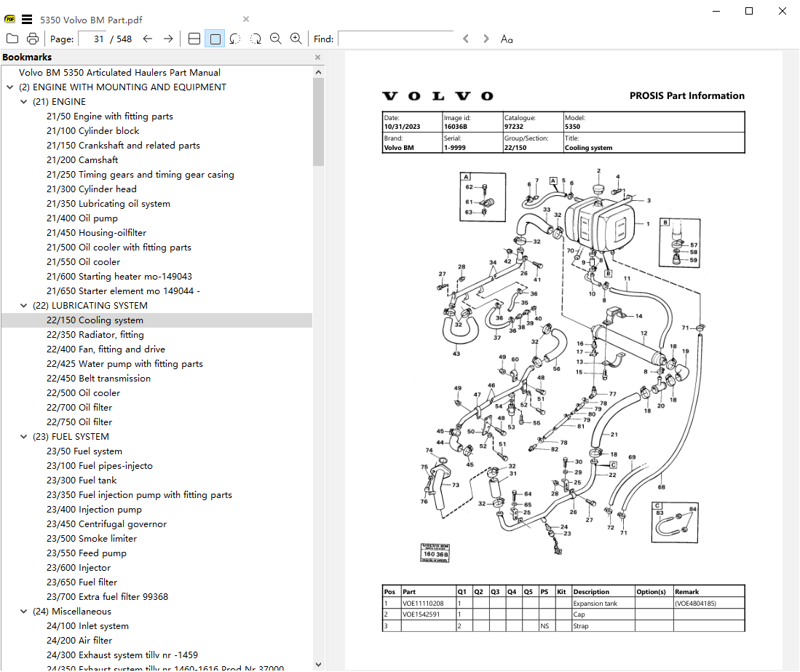Open bookmark 21/350 Lubricating oil system
Image resolution: width=800 pixels, height=672 pixels.
click(x=108, y=204)
